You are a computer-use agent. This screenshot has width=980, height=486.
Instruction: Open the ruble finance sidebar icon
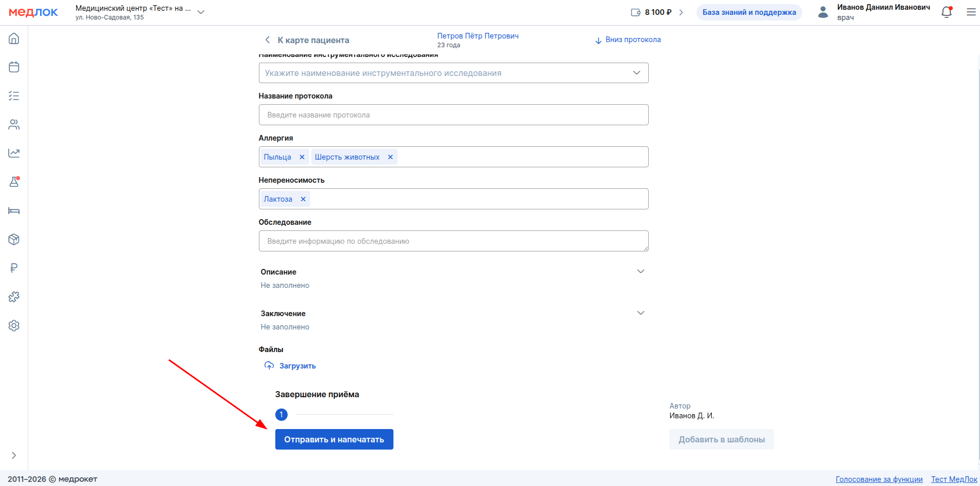[x=14, y=268]
